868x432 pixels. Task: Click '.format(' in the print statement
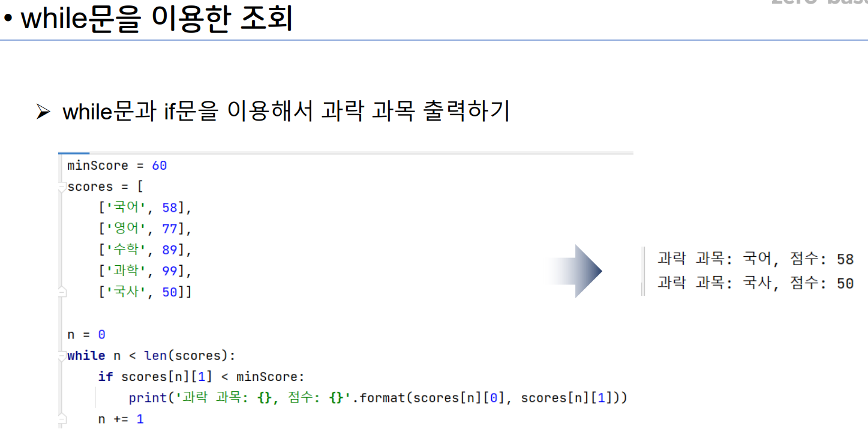click(x=382, y=398)
